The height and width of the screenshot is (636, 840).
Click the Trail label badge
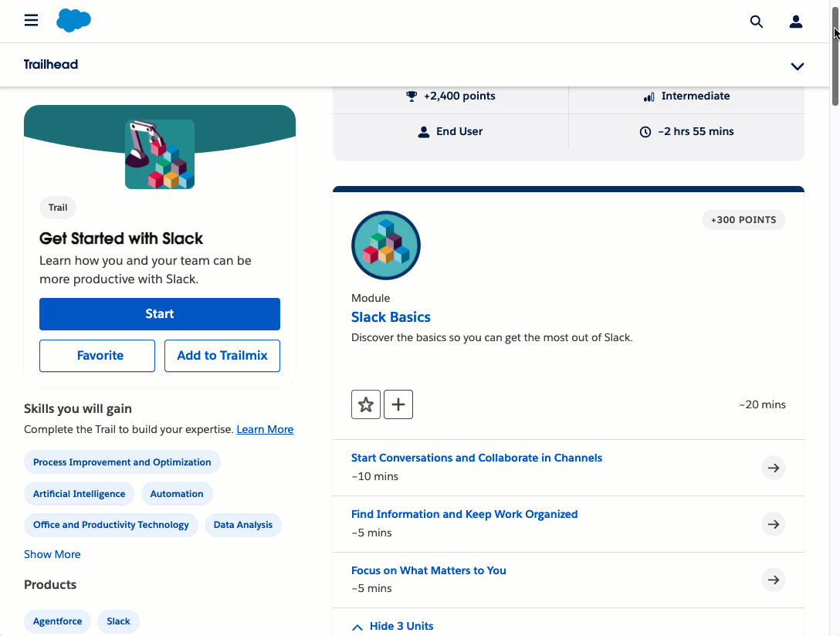coord(58,208)
